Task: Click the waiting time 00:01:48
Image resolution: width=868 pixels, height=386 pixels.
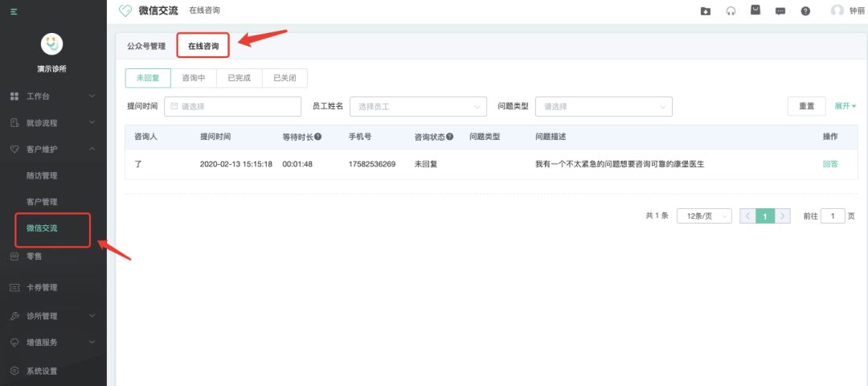Action: [297, 164]
